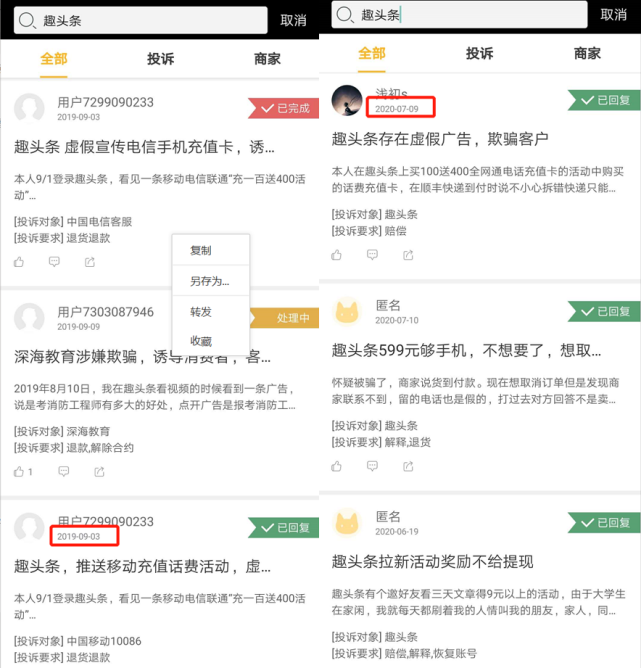Click the search magnifier icon in the right panel
The image size is (641, 668).
tap(345, 15)
